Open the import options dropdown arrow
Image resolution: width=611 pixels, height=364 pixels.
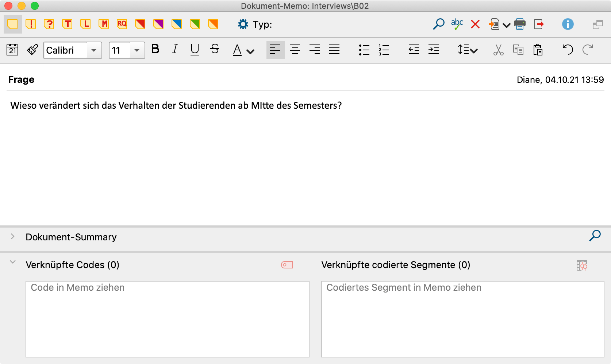click(x=506, y=25)
